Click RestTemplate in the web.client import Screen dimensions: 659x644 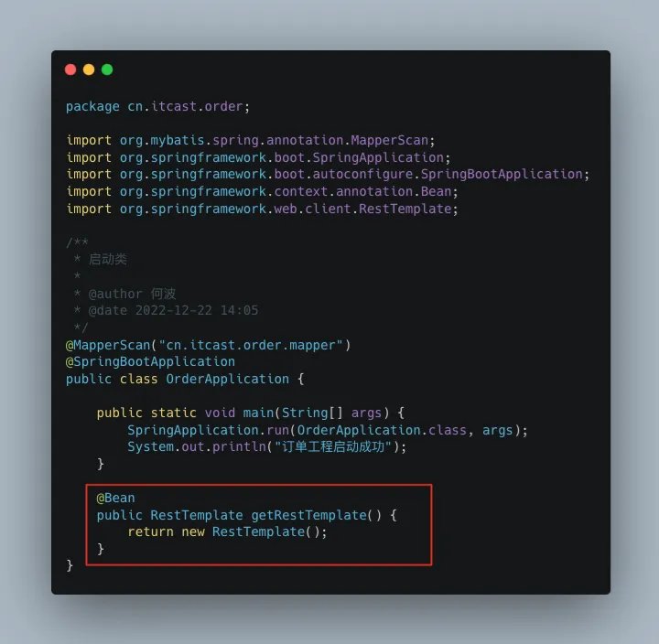405,209
